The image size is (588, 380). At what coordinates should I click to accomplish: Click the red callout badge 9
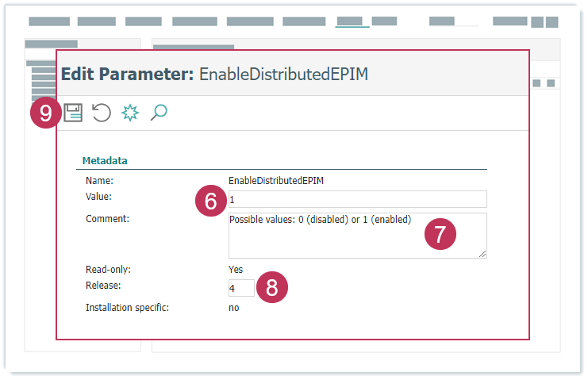pyautogui.click(x=45, y=113)
